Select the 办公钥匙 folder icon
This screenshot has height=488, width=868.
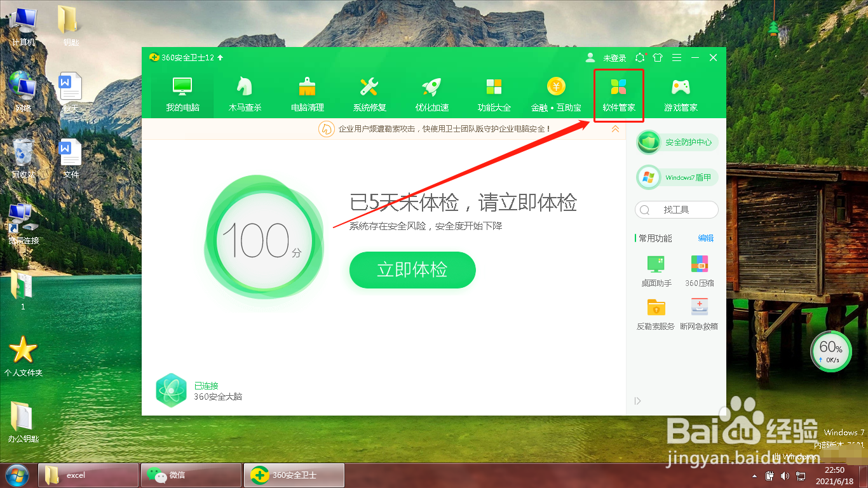(x=24, y=423)
